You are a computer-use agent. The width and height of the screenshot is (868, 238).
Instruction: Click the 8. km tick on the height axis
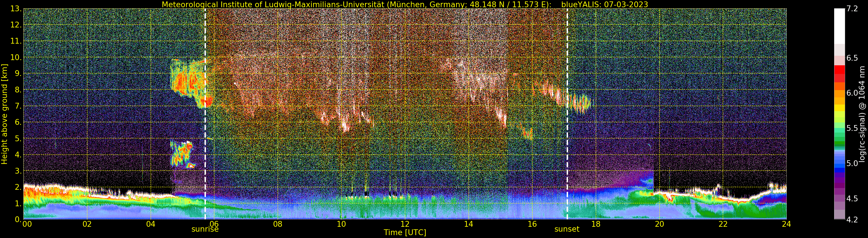click(19, 90)
